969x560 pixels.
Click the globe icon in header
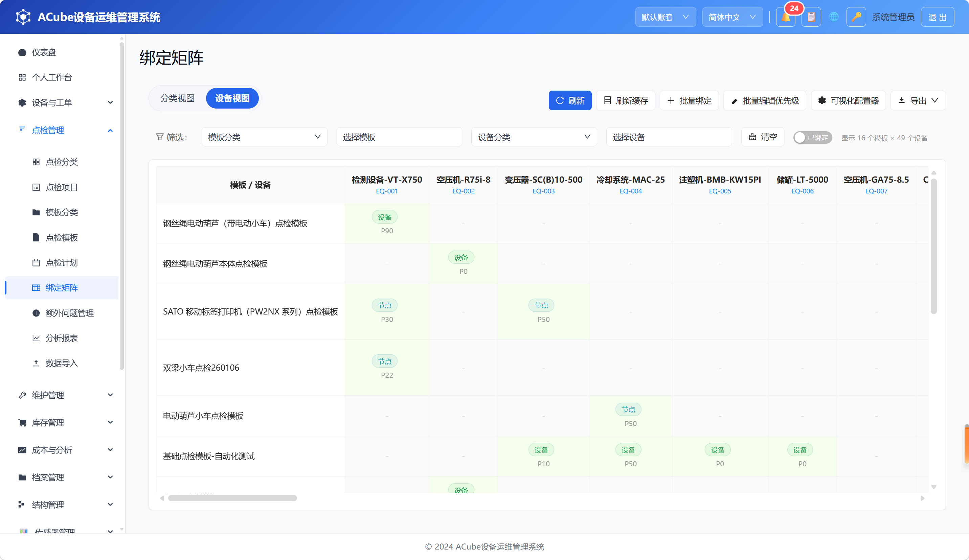834,17
